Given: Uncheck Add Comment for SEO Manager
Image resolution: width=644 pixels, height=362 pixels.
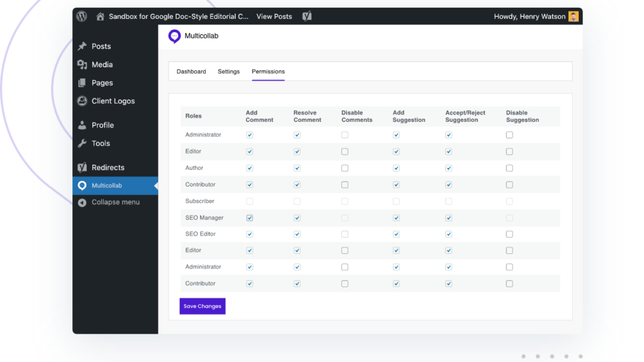Looking at the screenshot, I should (x=250, y=218).
